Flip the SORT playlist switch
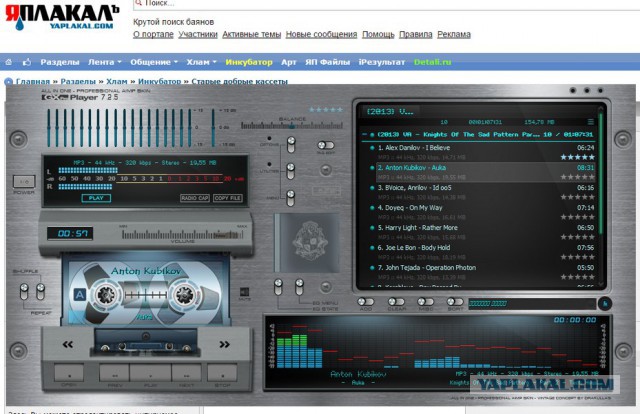This screenshot has width=640, height=414. point(455,302)
